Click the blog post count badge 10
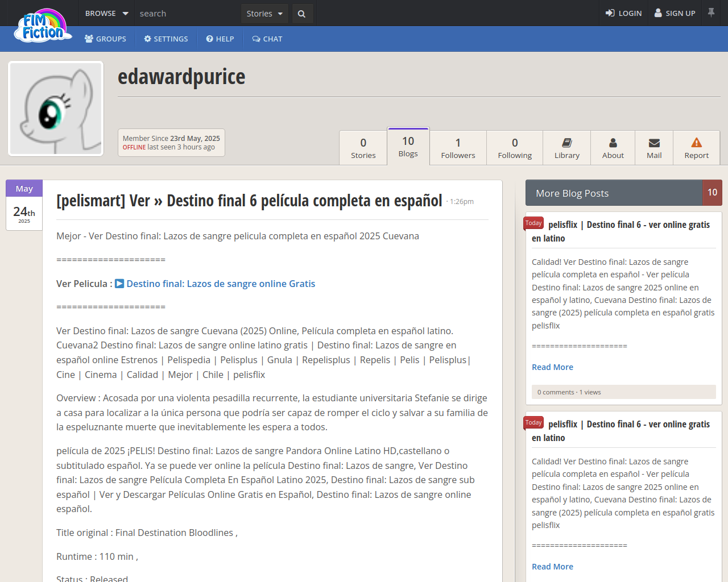 [x=713, y=193]
